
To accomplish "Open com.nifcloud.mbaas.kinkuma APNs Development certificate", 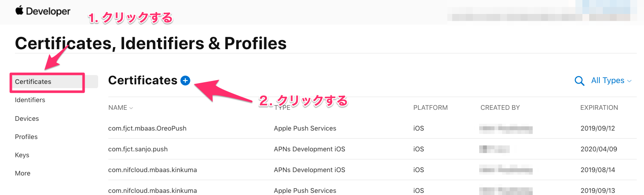I will [153, 170].
